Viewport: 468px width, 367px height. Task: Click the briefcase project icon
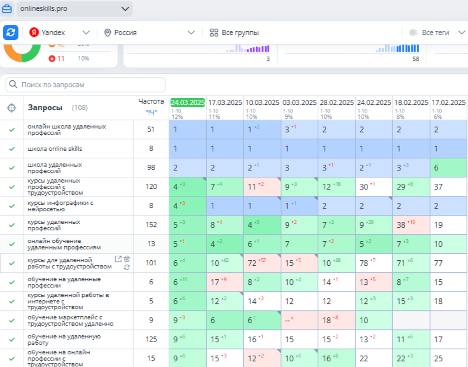(7, 9)
